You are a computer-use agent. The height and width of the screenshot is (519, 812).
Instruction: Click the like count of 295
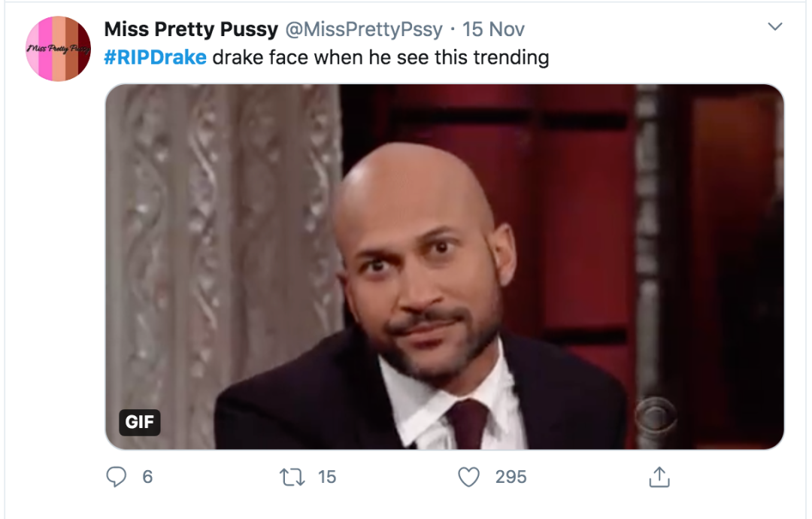pyautogui.click(x=511, y=477)
